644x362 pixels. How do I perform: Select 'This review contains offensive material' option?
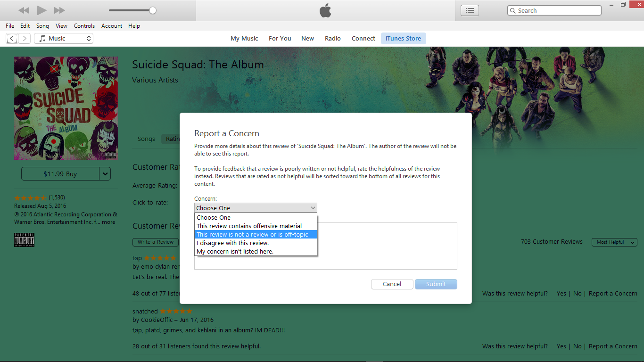(x=256, y=226)
